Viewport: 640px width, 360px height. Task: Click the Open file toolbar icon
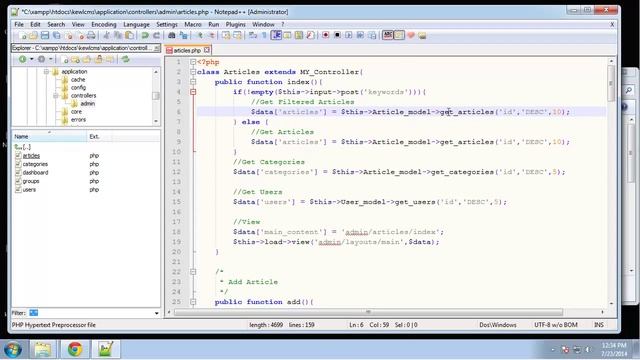tap(33, 36)
